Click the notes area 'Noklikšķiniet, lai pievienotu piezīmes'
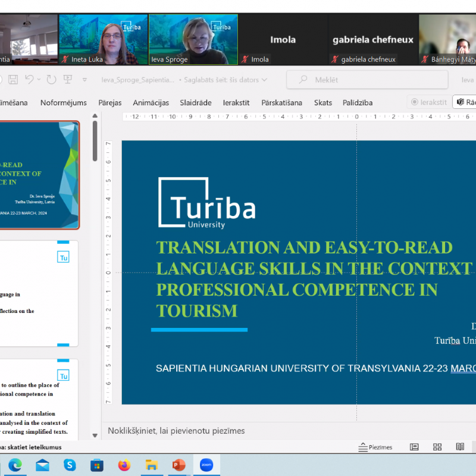The height and width of the screenshot is (476, 476). (176, 431)
